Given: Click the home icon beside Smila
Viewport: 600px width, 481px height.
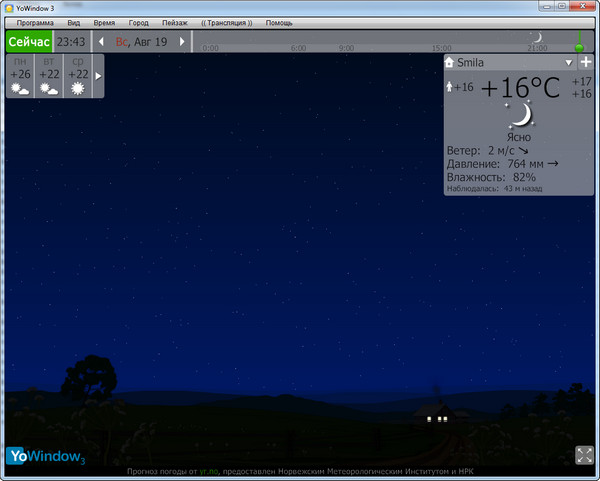Looking at the screenshot, I should tap(451, 62).
